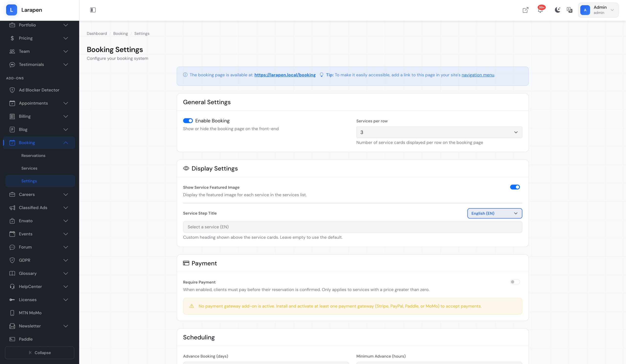Screen dimensions: 626x364
Task: Click the language translate icon
Action: coord(569,10)
